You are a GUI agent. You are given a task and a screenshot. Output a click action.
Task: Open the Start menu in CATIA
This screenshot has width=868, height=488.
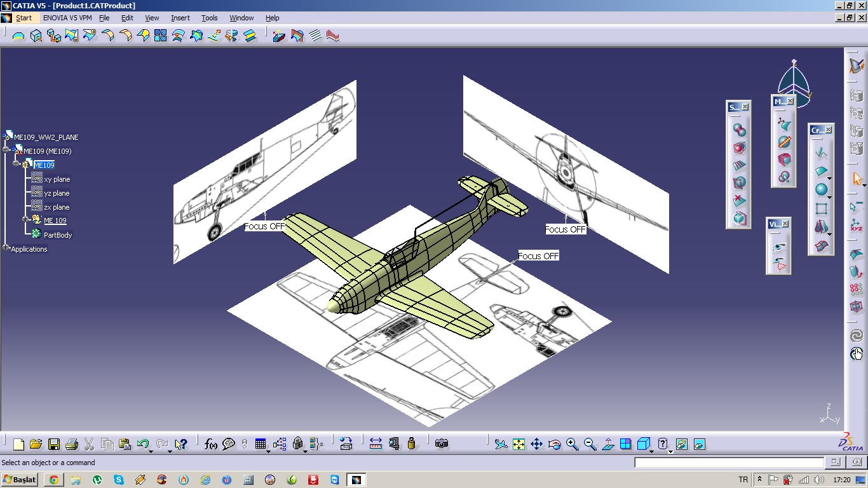[x=24, y=18]
